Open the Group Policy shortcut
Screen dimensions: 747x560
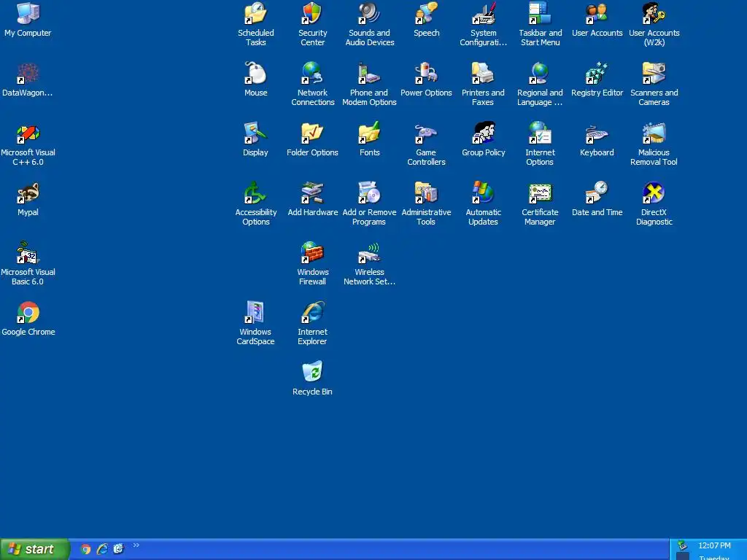[483, 139]
